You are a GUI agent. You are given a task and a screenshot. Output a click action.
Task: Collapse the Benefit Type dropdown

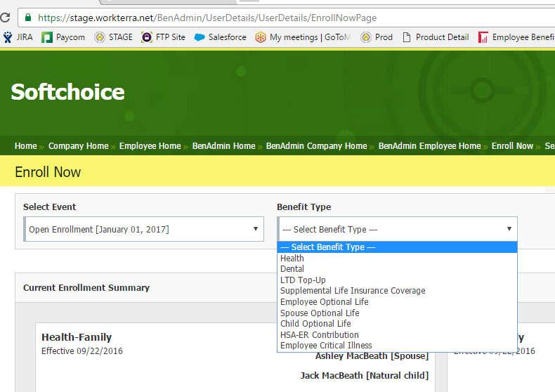[398, 229]
